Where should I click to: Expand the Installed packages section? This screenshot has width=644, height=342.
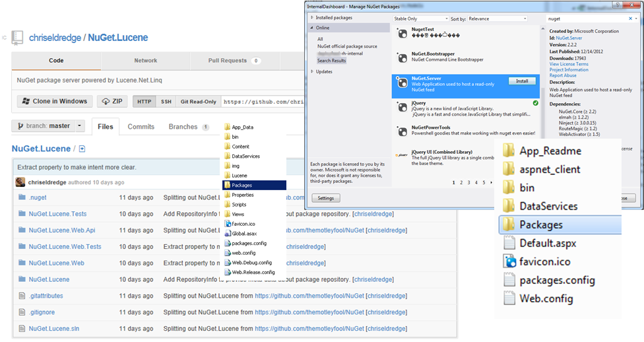(x=311, y=18)
